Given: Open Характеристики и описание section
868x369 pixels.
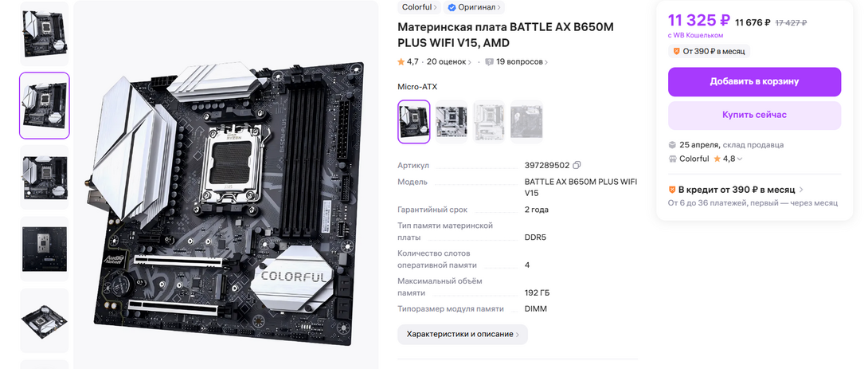Looking at the screenshot, I should coord(462,335).
